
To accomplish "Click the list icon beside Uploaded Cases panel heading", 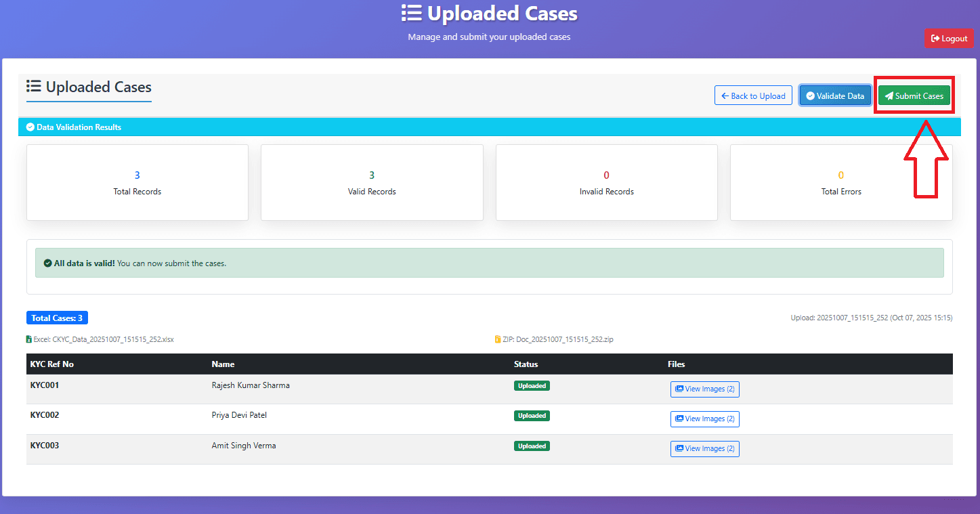I will point(34,87).
